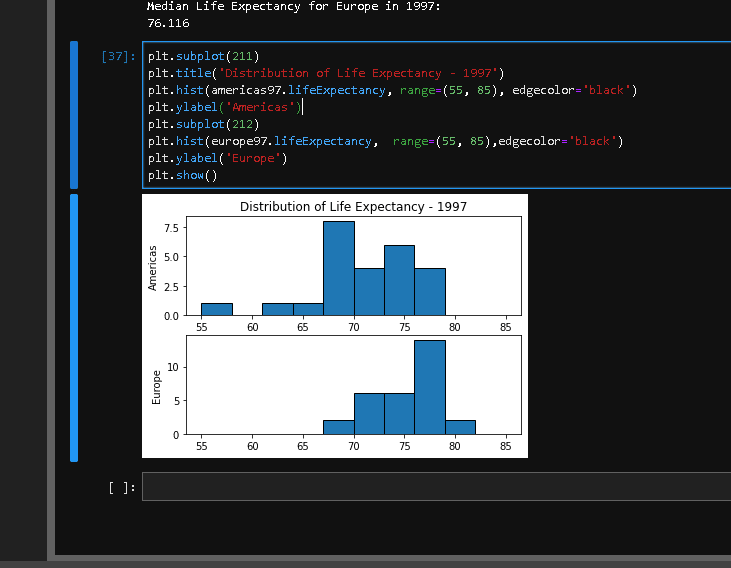Click the histogram output image
The image size is (731, 568).
[x=335, y=326]
